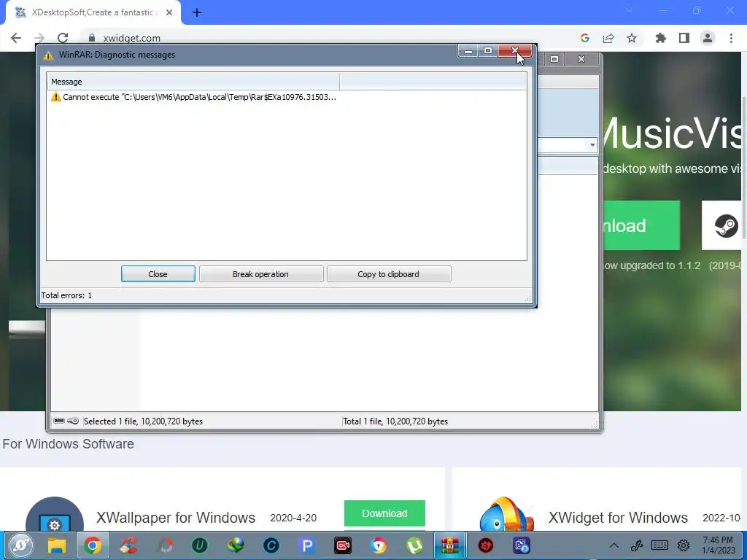The width and height of the screenshot is (747, 560).
Task: Click Download for XWallpaper for Windows
Action: (x=384, y=513)
